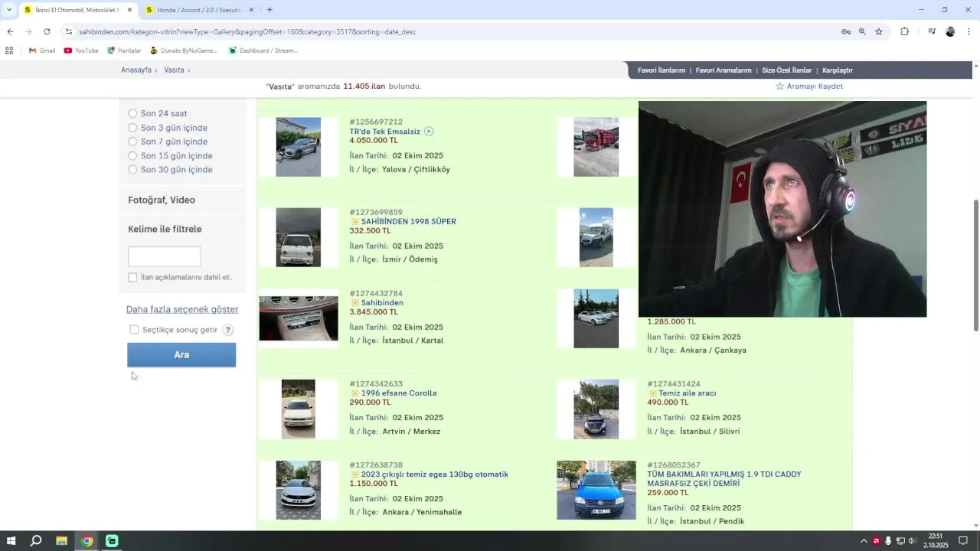The image size is (980, 551).
Task: Open the Chrome profile avatar
Action: click(x=950, y=31)
